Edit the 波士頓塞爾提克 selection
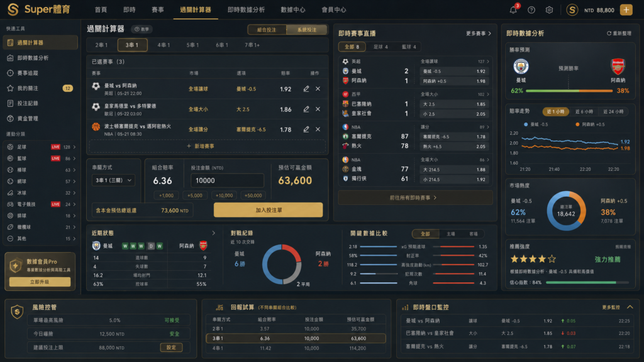The height and width of the screenshot is (362, 644). point(306,129)
